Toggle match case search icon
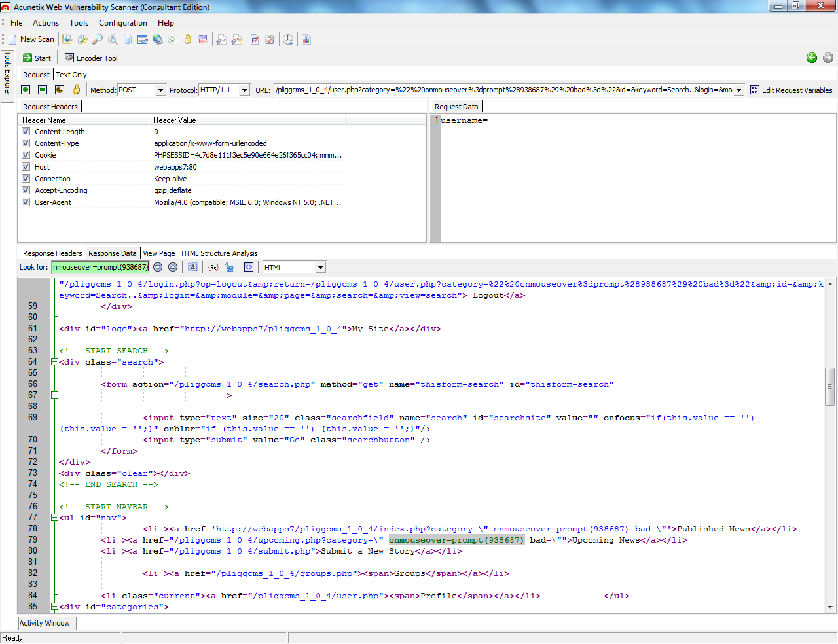The width and height of the screenshot is (838, 644). tap(192, 267)
